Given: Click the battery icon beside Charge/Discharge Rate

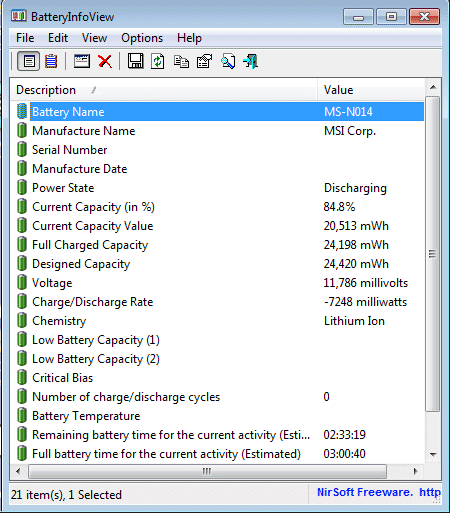Looking at the screenshot, I should pyautogui.click(x=22, y=301).
